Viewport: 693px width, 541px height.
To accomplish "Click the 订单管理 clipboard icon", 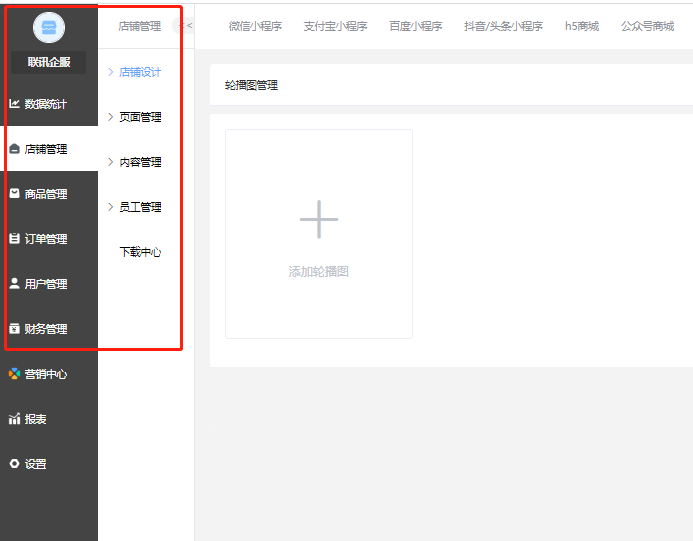I will coord(14,239).
